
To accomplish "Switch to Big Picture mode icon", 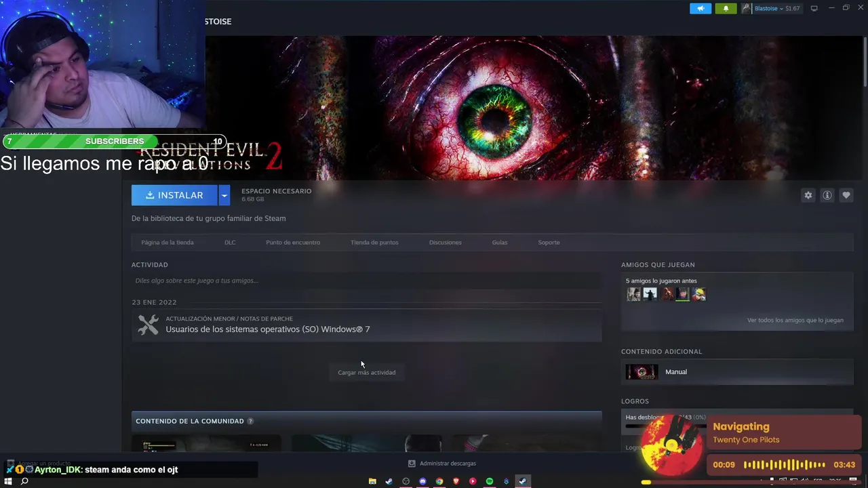I will tap(814, 8).
